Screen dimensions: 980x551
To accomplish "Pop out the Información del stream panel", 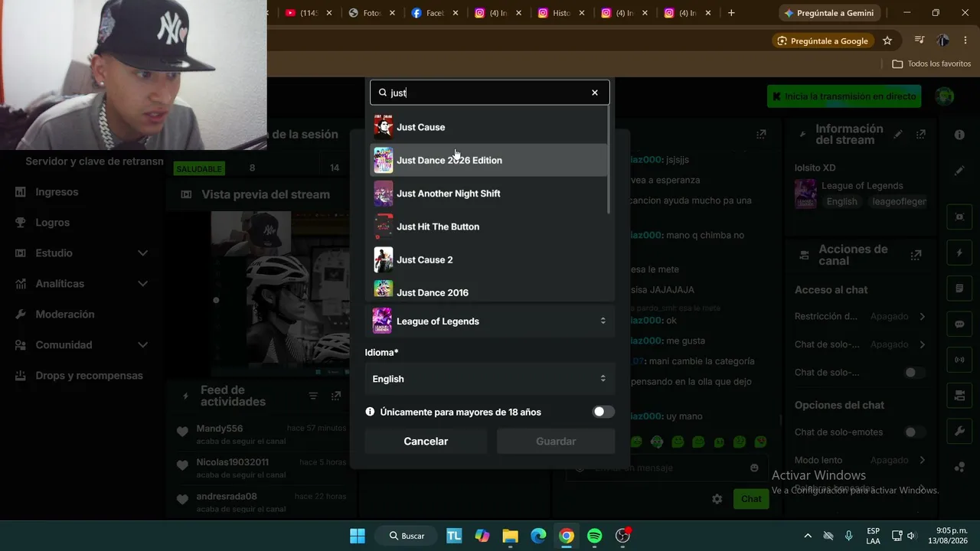I will 920,135.
